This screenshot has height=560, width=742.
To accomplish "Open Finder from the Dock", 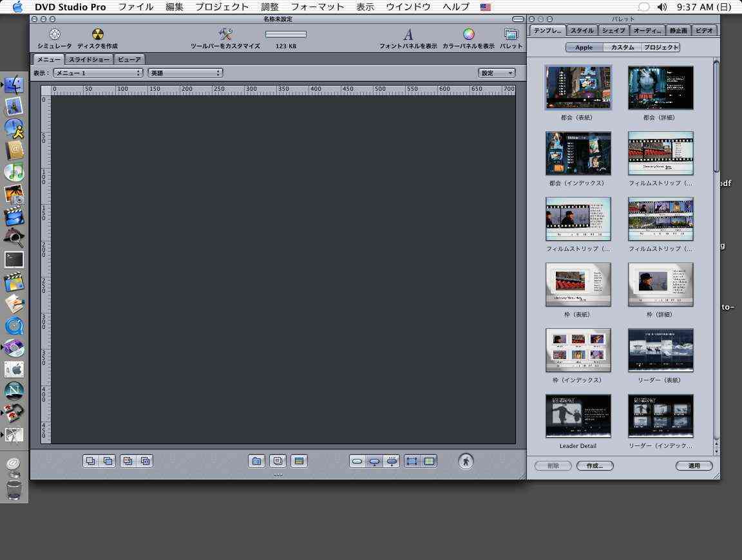I will click(14, 85).
